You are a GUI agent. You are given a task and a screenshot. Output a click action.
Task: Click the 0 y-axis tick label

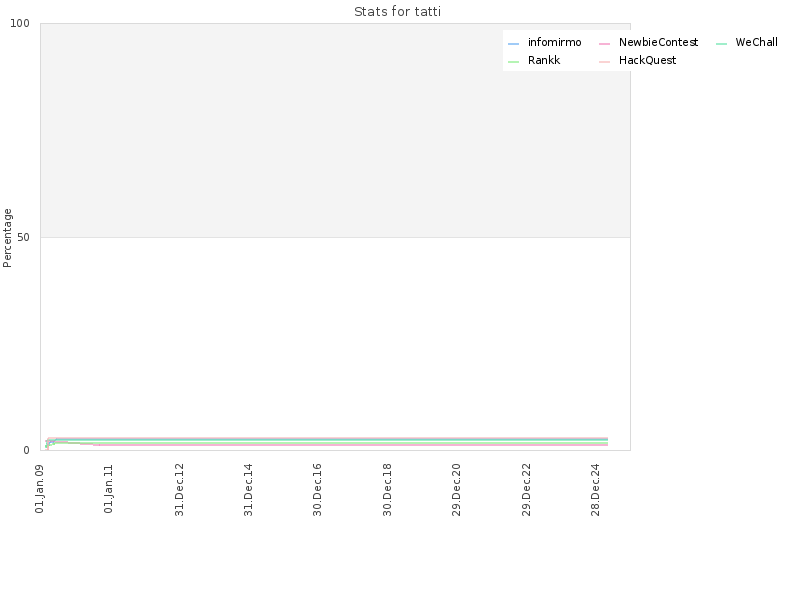click(27, 451)
